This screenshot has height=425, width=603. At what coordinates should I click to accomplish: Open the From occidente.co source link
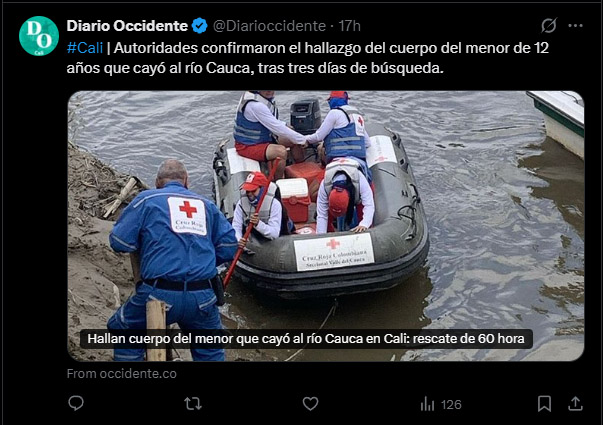pos(122,373)
